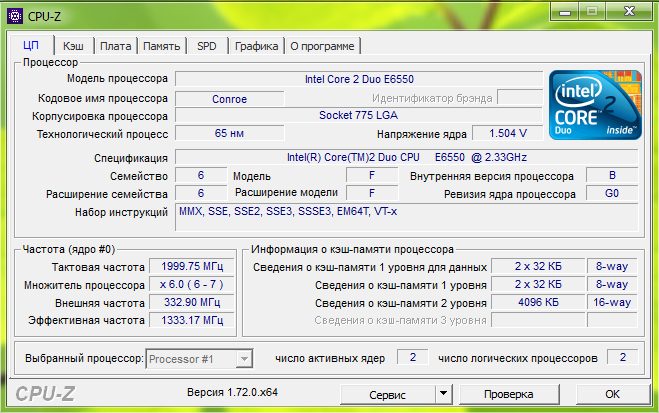Click the Socket 775 LGA field
This screenshot has height=413, width=659.
pos(358,115)
